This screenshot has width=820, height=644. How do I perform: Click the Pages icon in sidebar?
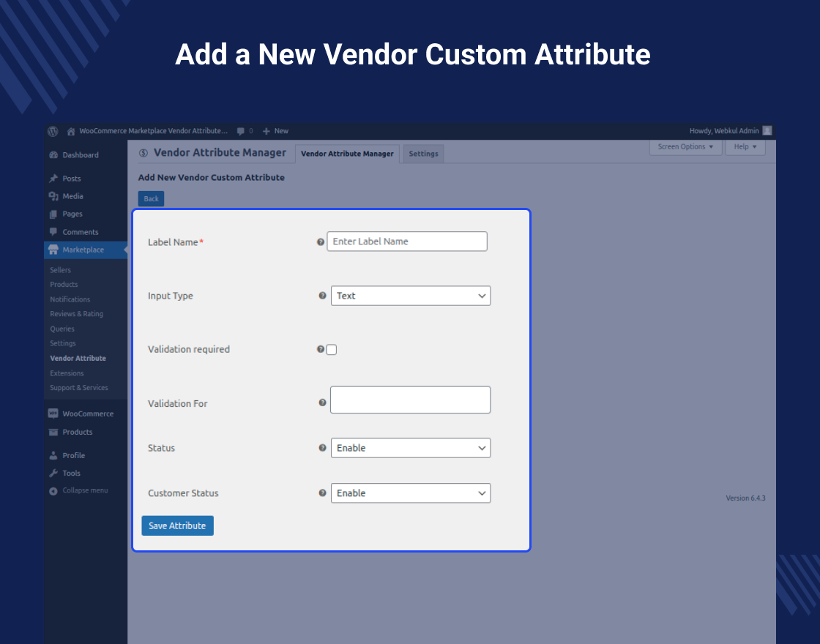click(x=53, y=214)
